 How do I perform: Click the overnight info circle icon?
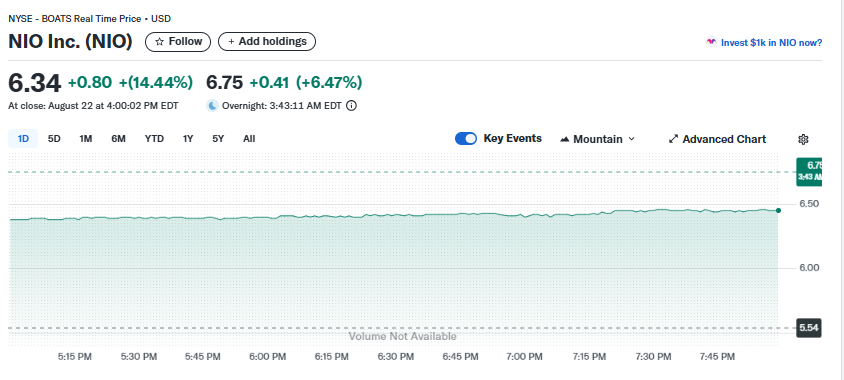tap(351, 105)
